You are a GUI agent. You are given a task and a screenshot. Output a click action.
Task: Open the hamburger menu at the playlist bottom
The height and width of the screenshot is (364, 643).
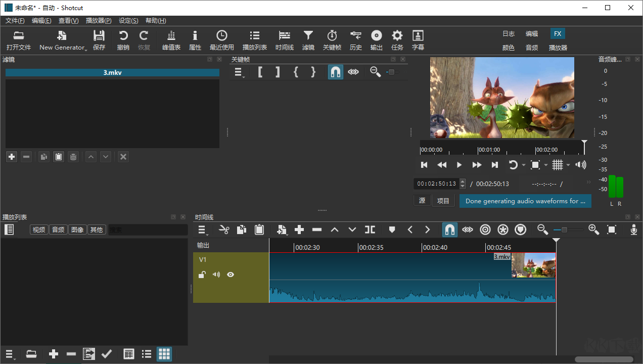click(x=10, y=354)
